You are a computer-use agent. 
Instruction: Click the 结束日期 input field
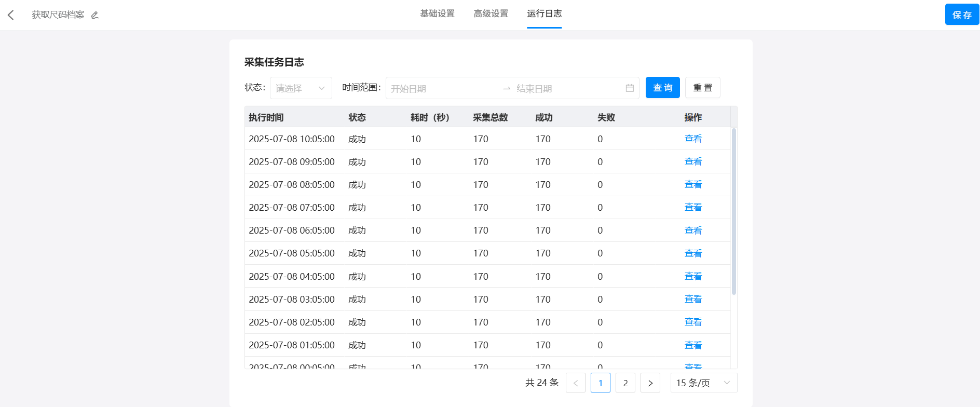[566, 89]
